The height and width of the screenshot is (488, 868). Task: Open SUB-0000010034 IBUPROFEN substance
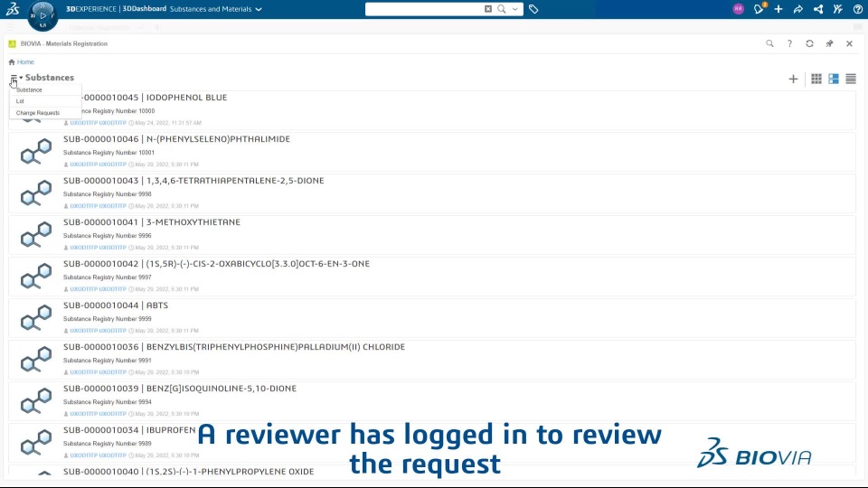(129, 430)
